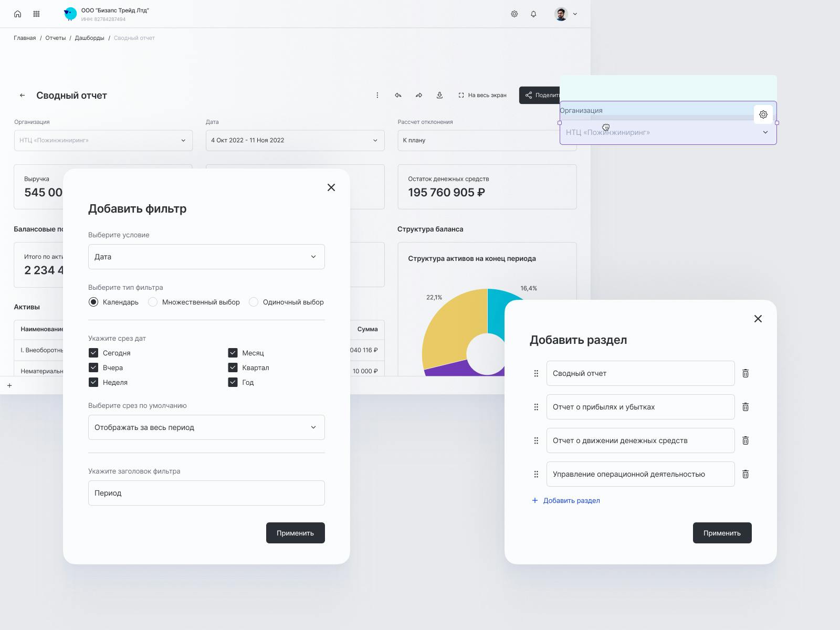Uncheck the Год checkbox
Image resolution: width=840 pixels, height=630 pixels.
pos(233,382)
